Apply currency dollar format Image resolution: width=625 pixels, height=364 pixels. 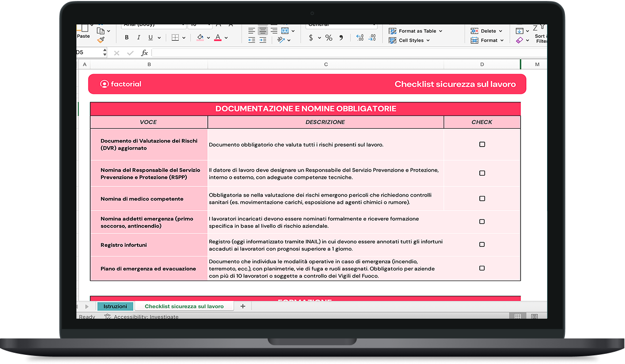[x=311, y=38]
